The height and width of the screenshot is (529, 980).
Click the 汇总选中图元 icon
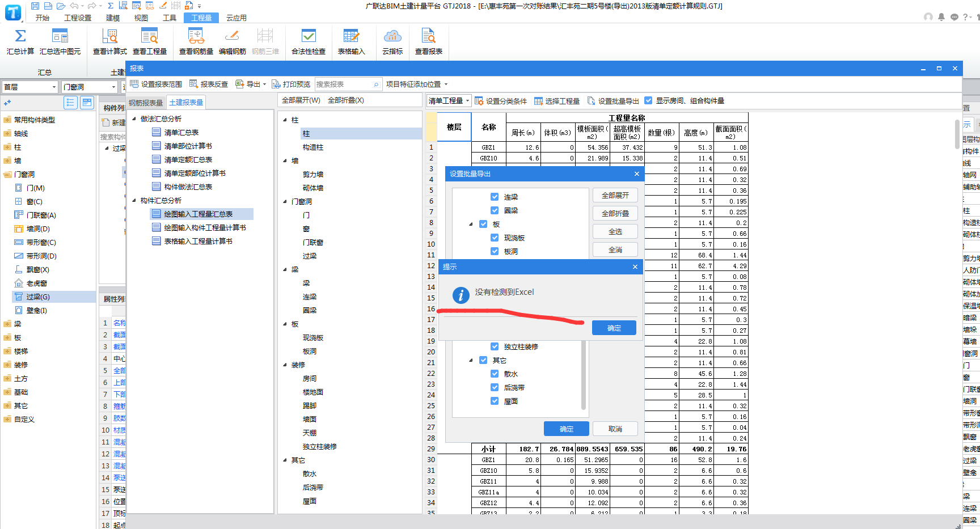(x=60, y=36)
